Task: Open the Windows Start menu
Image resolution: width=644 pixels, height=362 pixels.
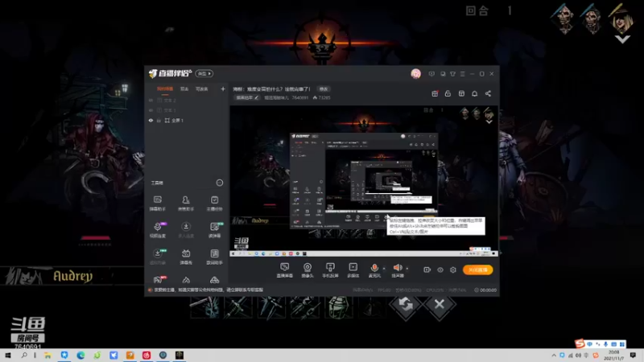Action: (x=8, y=356)
